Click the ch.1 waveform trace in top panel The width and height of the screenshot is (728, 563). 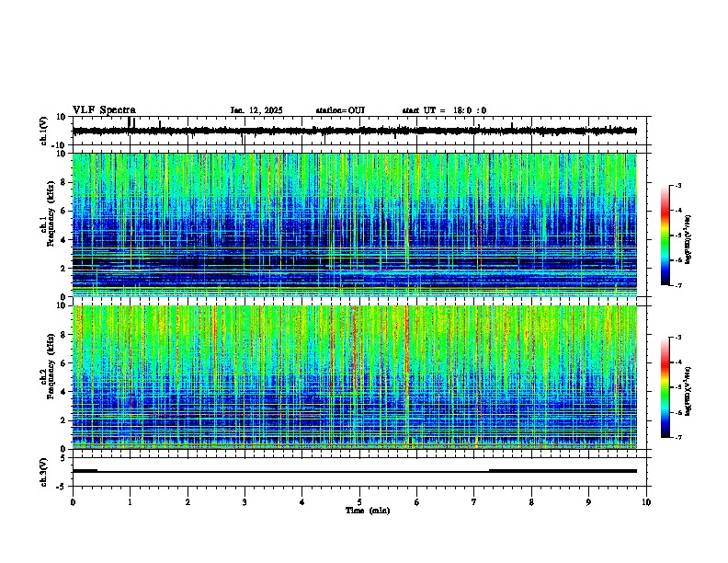pos(354,131)
